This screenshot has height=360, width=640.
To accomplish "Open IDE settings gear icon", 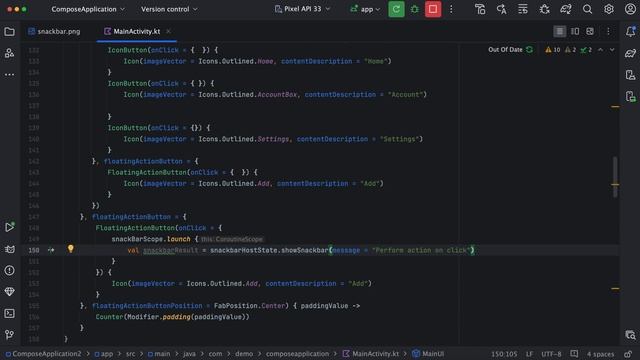I will coord(609,9).
